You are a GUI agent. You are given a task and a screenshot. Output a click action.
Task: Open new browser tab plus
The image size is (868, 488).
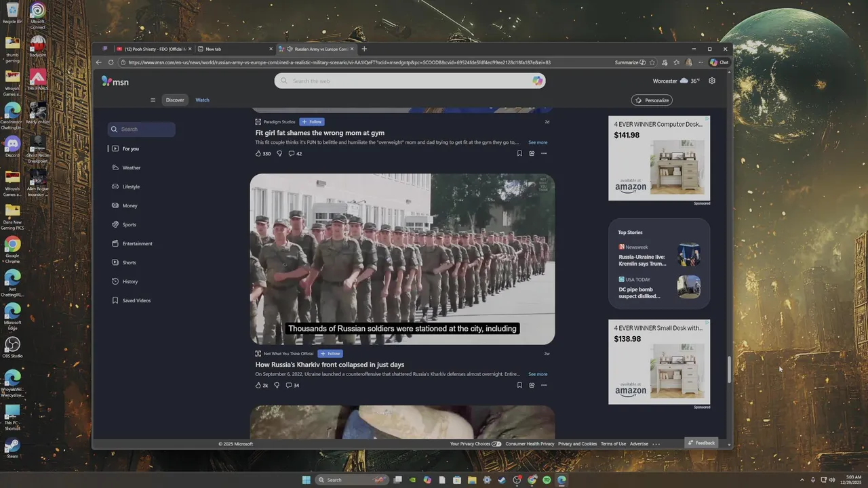click(364, 49)
